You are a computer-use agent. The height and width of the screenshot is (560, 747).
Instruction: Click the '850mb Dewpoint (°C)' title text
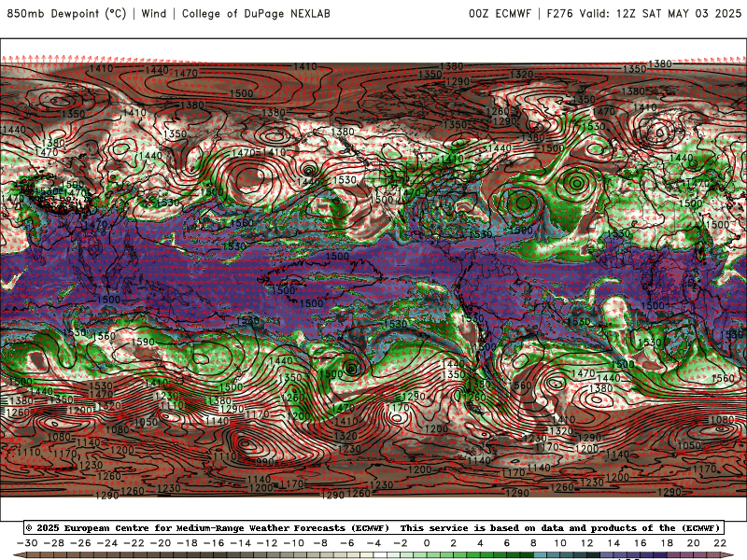coord(66,13)
